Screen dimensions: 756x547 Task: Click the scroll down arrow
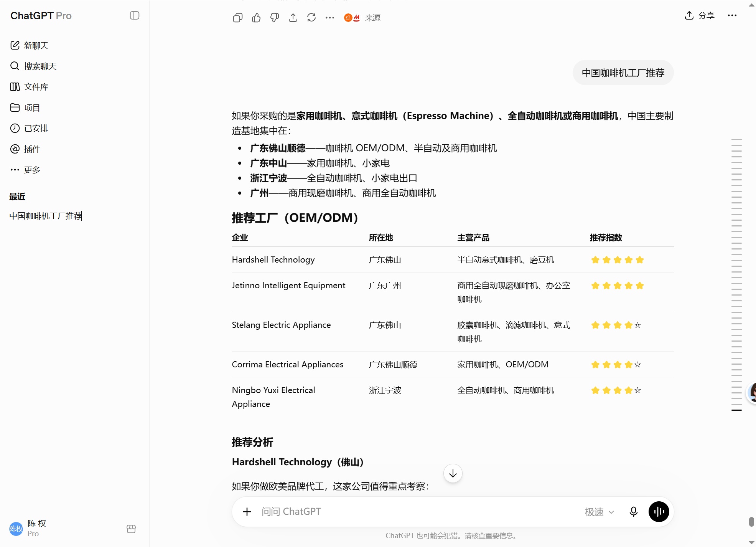tap(751, 542)
